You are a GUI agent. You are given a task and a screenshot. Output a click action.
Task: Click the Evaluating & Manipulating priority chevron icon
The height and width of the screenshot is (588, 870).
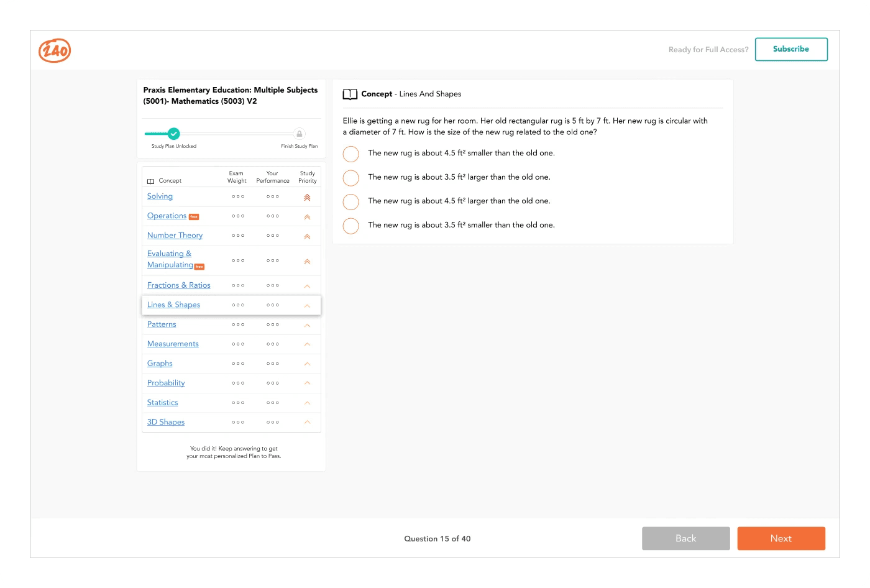click(x=307, y=262)
